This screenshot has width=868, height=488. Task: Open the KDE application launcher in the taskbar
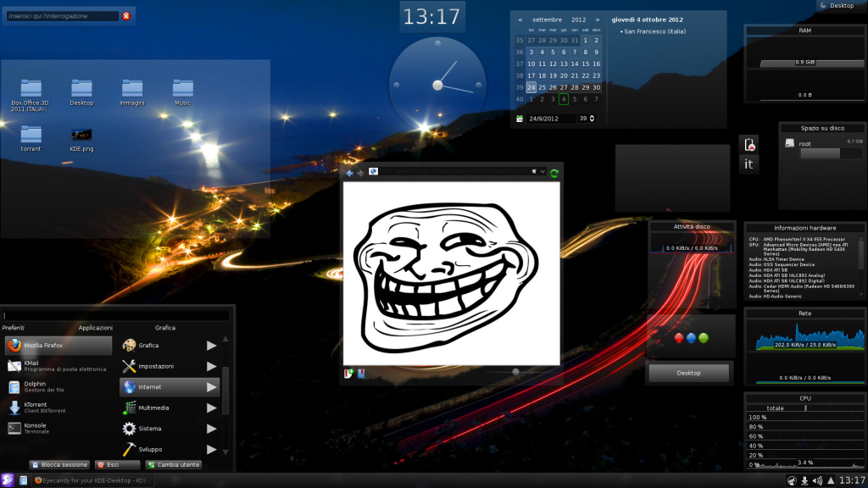coord(7,479)
